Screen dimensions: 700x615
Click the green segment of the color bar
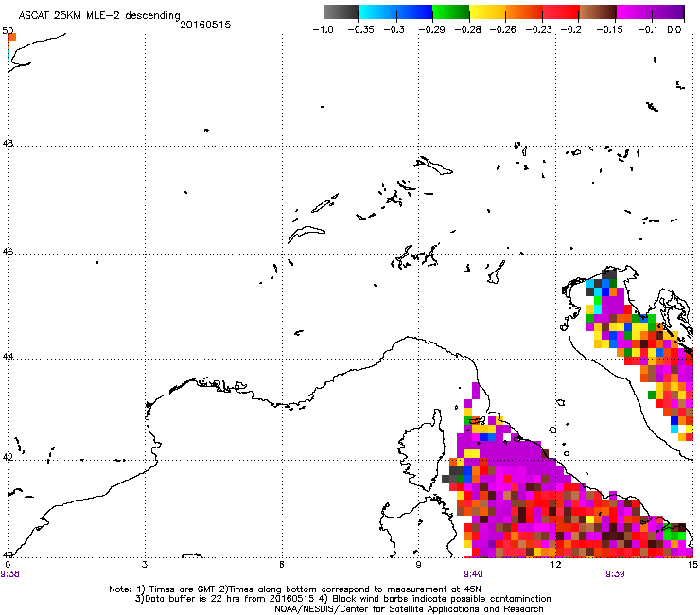pyautogui.click(x=451, y=12)
